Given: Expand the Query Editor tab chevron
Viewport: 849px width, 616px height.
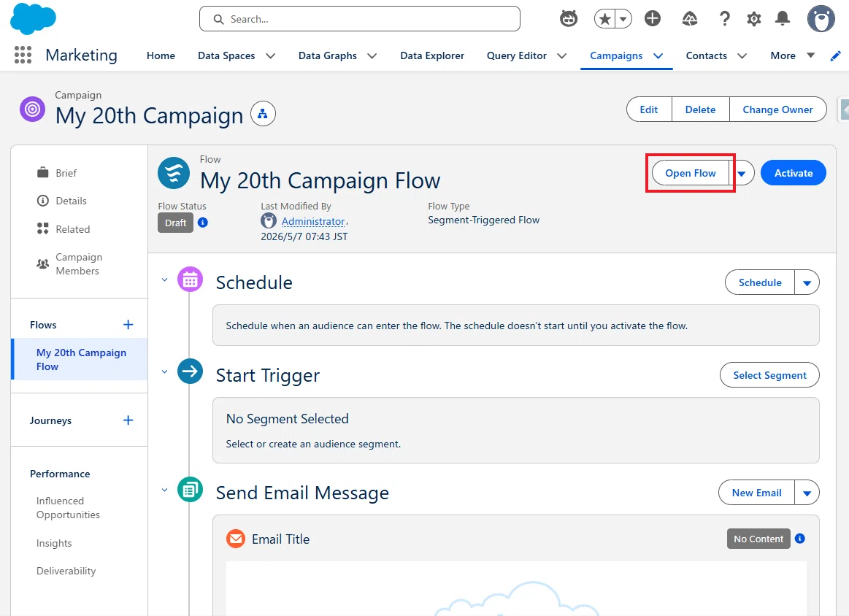Looking at the screenshot, I should pos(562,55).
